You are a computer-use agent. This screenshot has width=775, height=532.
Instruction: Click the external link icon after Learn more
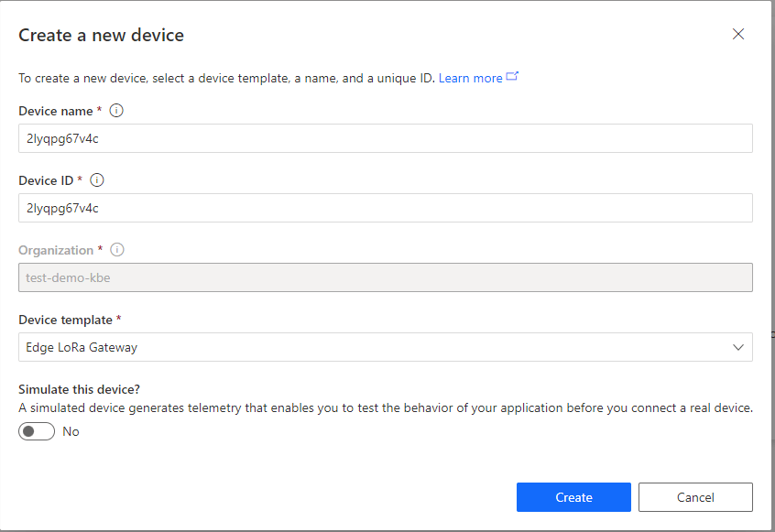click(512, 78)
